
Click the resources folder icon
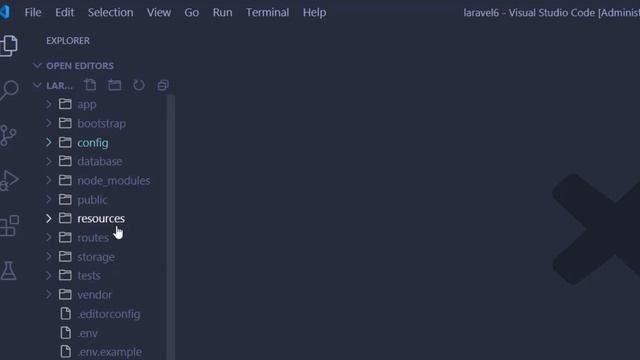[x=65, y=218]
